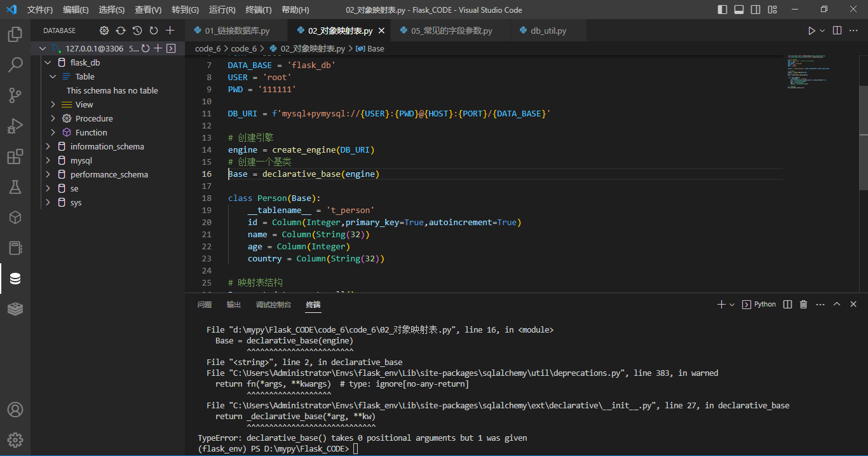868x456 pixels.
Task: Collapse the flask_db database node
Action: click(48, 62)
